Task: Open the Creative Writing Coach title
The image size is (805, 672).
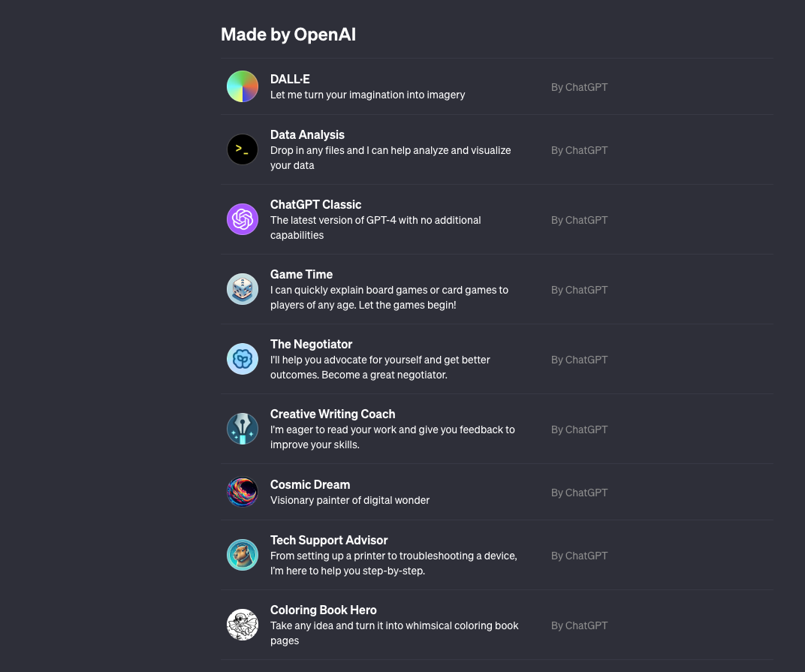Action: 333,414
